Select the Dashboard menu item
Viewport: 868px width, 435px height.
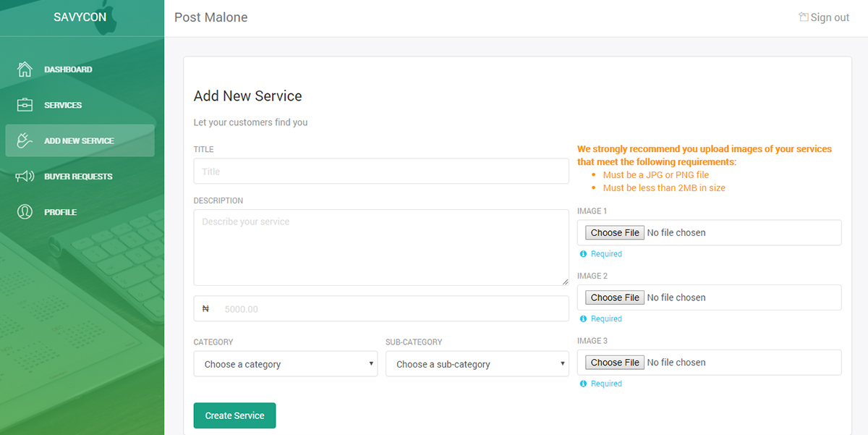click(80, 69)
